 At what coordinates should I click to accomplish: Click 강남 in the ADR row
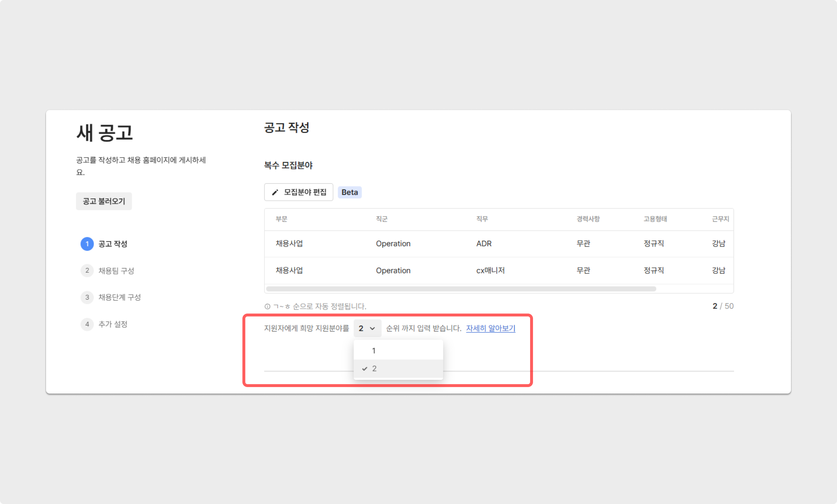[x=719, y=244]
